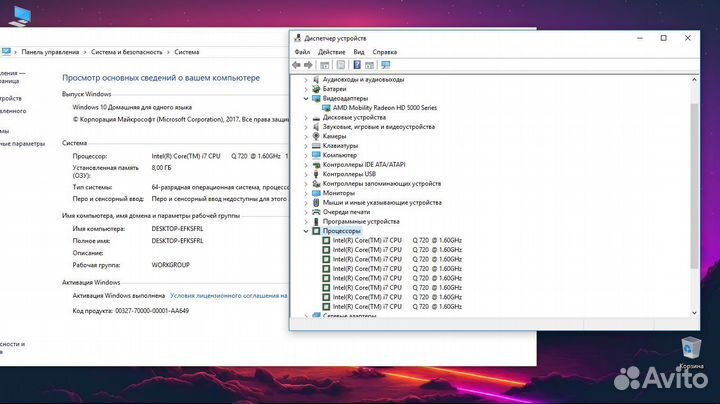Expand the Контроллеры запоминающих устройств node

[x=306, y=184]
